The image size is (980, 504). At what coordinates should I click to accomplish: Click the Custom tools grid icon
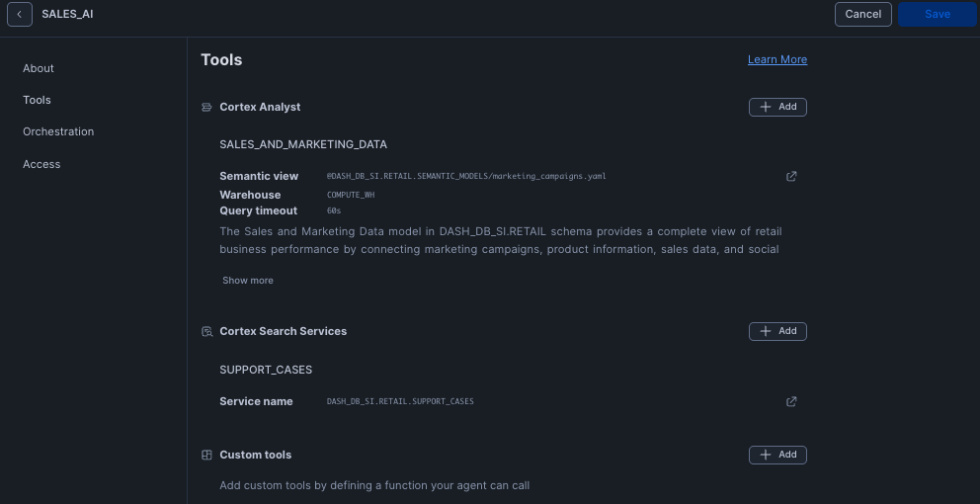pyautogui.click(x=206, y=455)
